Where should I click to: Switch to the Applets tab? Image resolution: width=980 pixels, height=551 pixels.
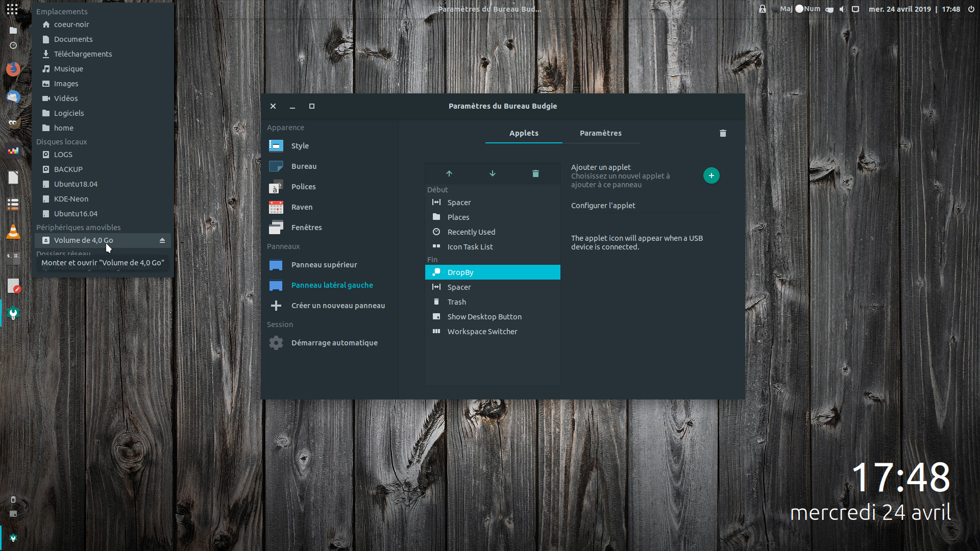524,133
